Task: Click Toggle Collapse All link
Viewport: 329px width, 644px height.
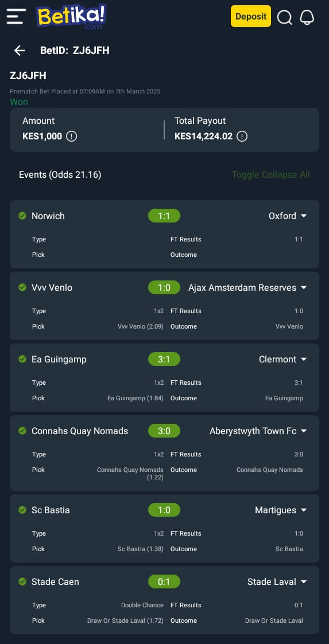Action: [271, 174]
